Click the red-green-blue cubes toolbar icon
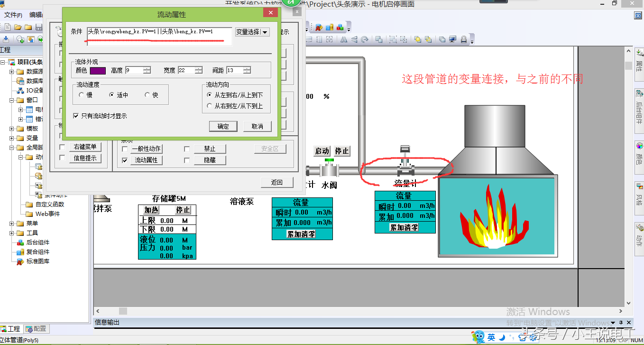 pos(340,27)
